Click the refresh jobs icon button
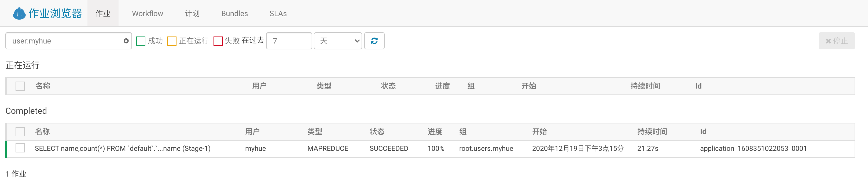868x190 pixels. point(374,41)
